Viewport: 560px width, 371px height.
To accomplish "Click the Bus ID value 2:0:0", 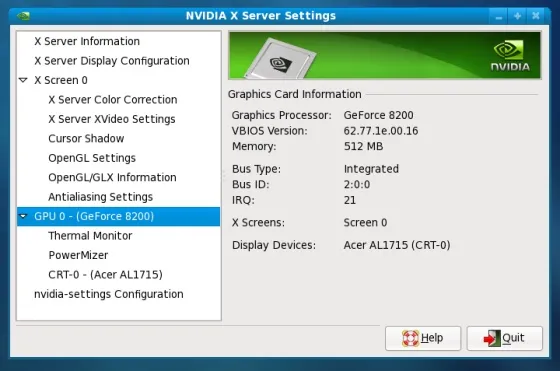I will click(357, 184).
